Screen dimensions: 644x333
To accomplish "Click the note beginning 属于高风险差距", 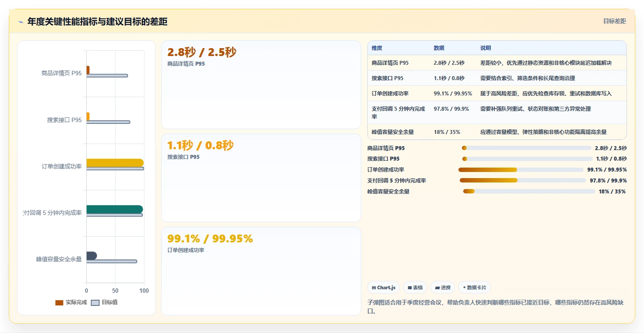I will coord(546,94).
